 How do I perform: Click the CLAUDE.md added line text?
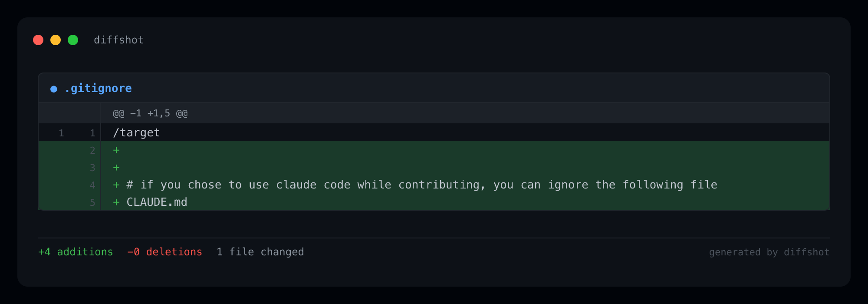(x=157, y=202)
